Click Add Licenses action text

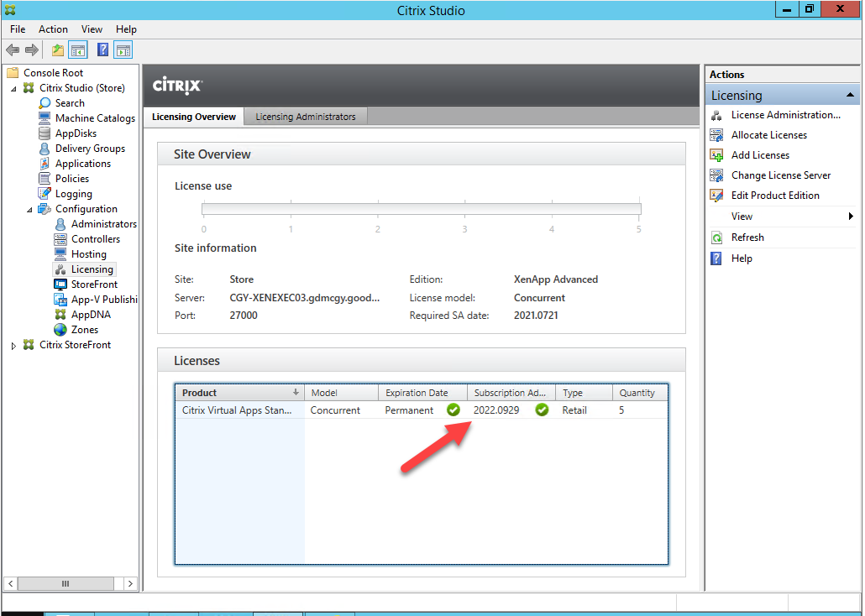[x=760, y=155]
